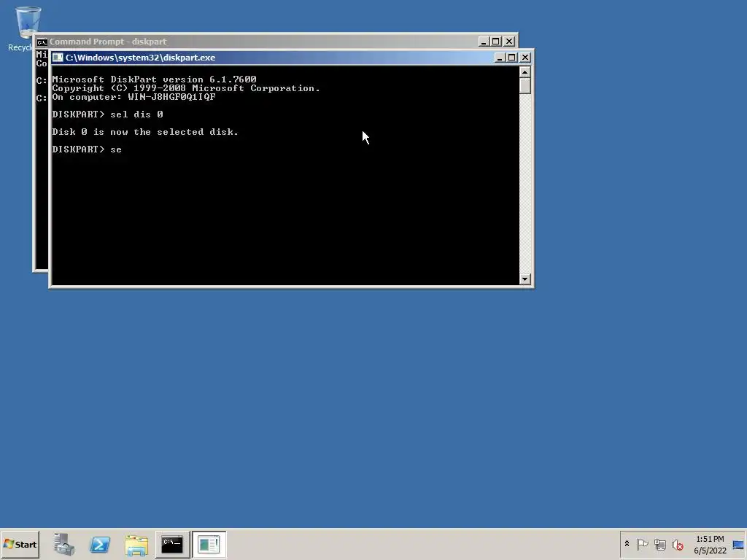Click the 'Disk 0 is now the selected disk.' line

click(x=145, y=132)
